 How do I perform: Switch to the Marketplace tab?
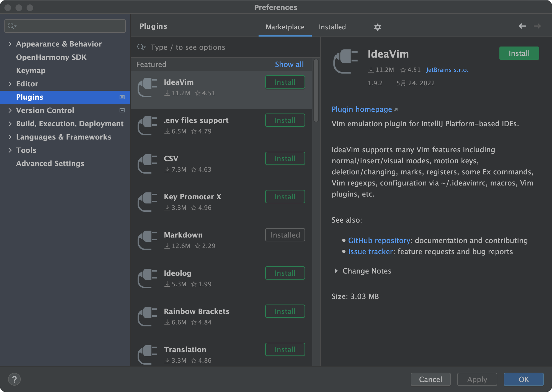click(285, 27)
